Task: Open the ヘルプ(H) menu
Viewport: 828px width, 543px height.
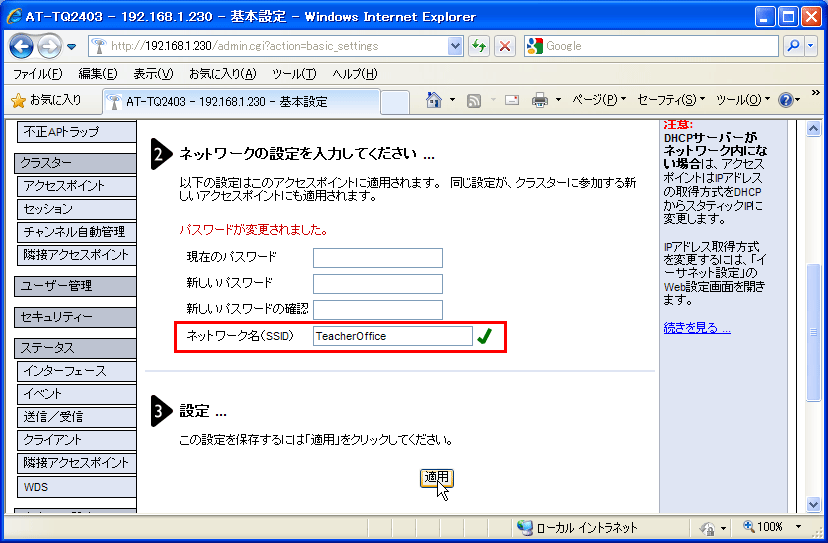Action: coord(355,73)
